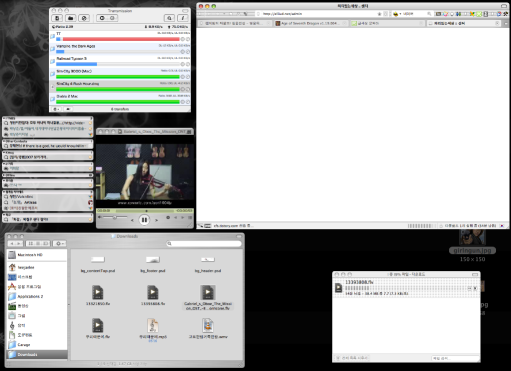The width and height of the screenshot is (511, 371).
Task: Click the girlngun.jpg desktop file icon
Action: pyautogui.click(x=472, y=237)
